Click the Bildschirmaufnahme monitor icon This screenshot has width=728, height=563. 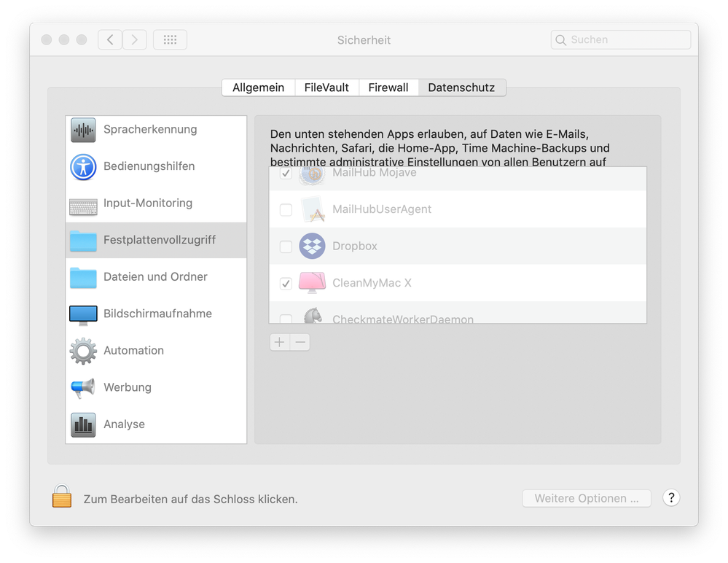(x=82, y=314)
